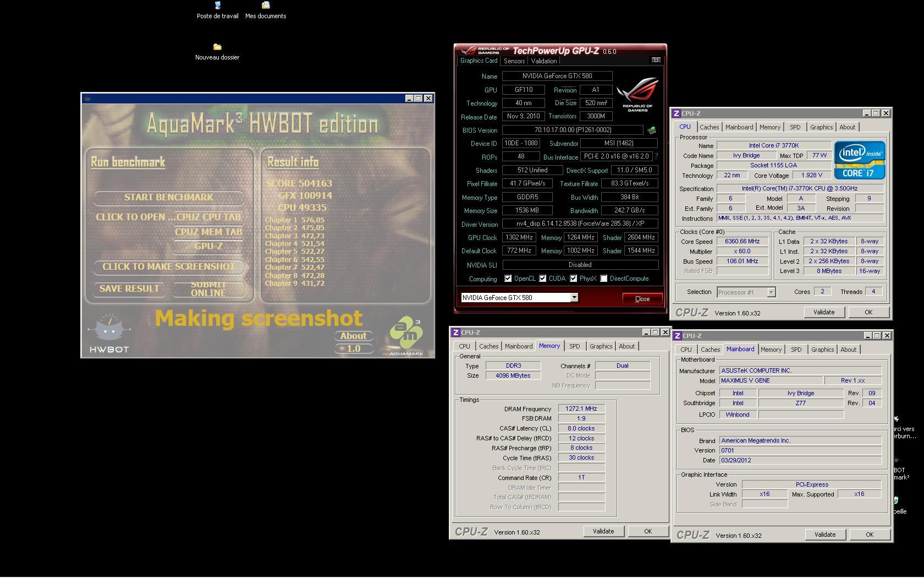Click OK in CPU-Z CPU window

point(868,312)
